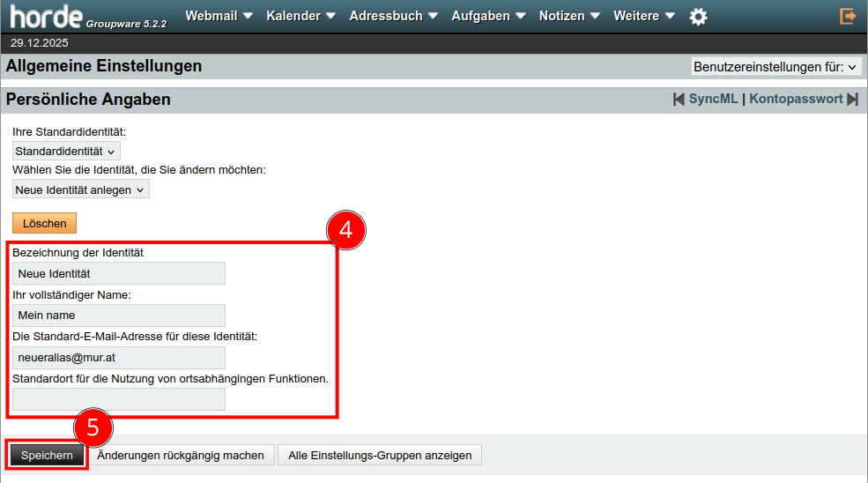Save settings with the Speichern button
The image size is (868, 483).
pyautogui.click(x=48, y=456)
